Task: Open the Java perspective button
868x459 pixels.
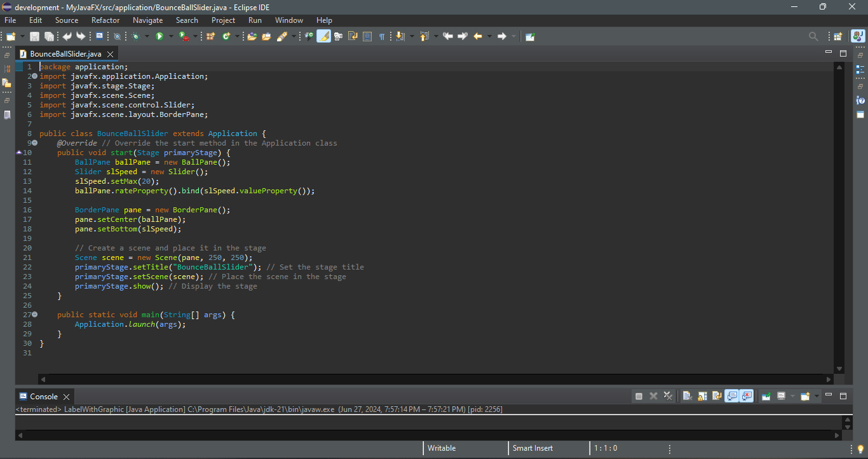Action: (857, 37)
